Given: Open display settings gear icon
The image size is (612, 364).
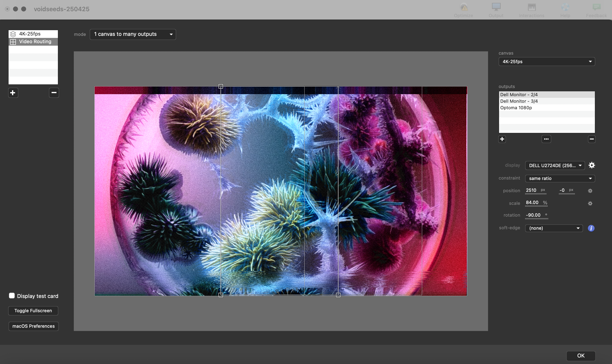Looking at the screenshot, I should point(591,165).
